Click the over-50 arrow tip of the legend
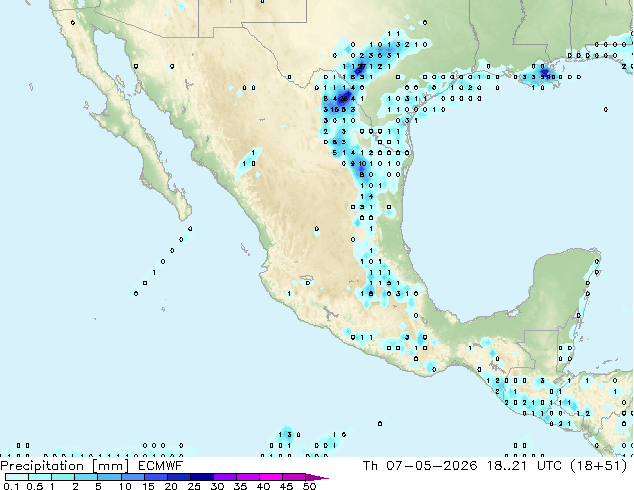 click(x=317, y=477)
